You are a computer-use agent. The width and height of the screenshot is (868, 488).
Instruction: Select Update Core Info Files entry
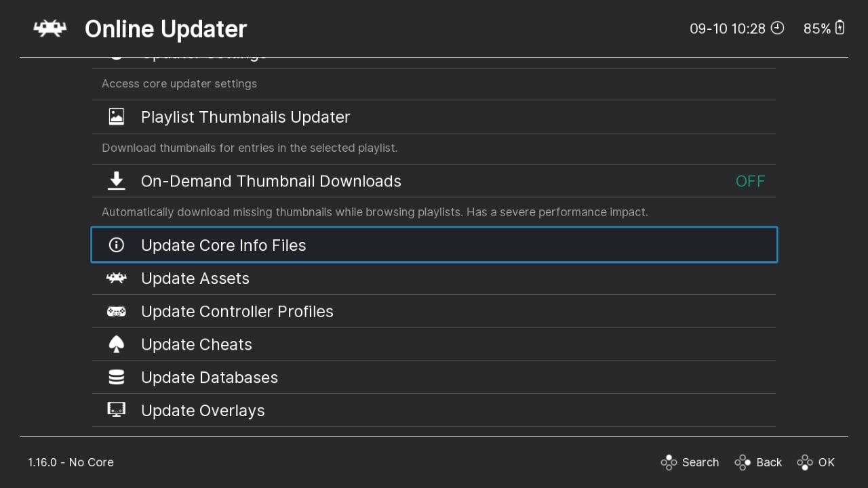click(224, 245)
